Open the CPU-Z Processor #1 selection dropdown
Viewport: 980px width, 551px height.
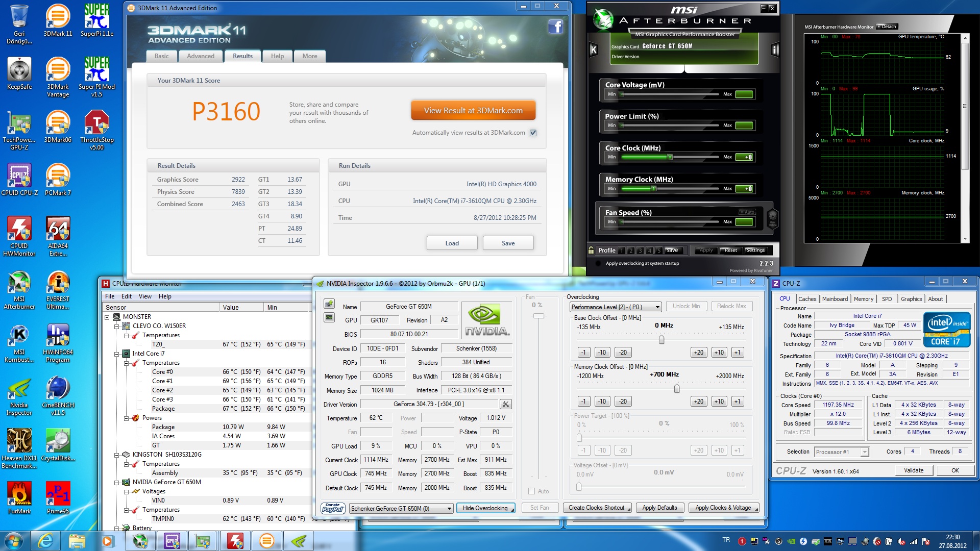tap(841, 452)
